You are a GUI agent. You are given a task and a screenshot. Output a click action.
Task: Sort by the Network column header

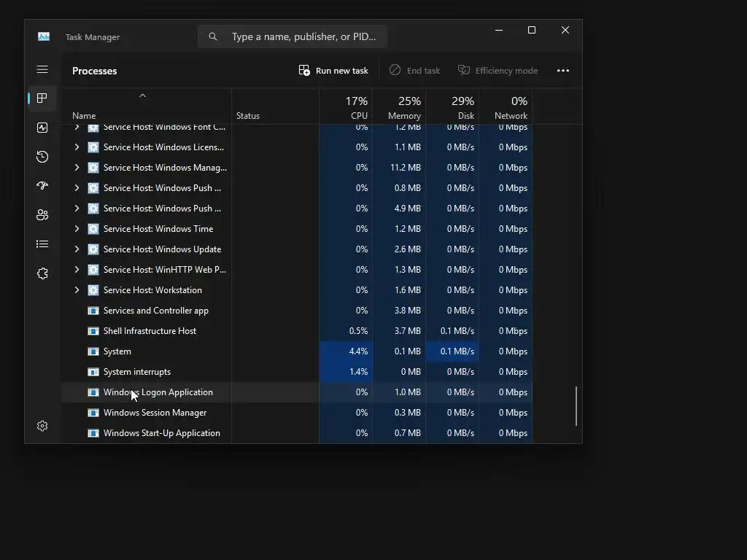click(506, 108)
